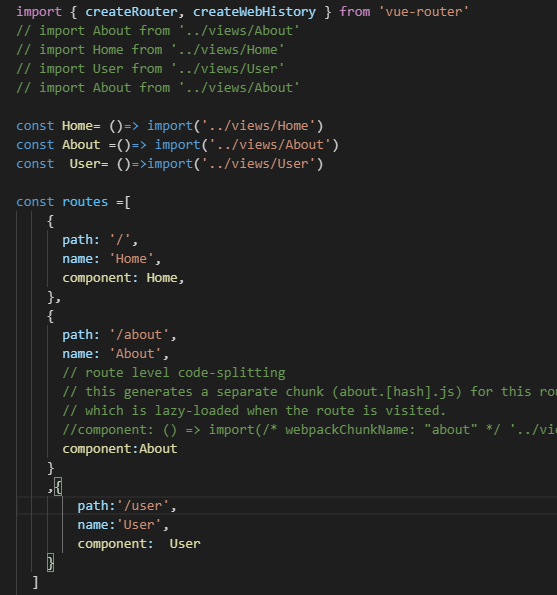Click the separate chunk comment line
Viewport: 557px width, 595px height.
[x=309, y=392]
